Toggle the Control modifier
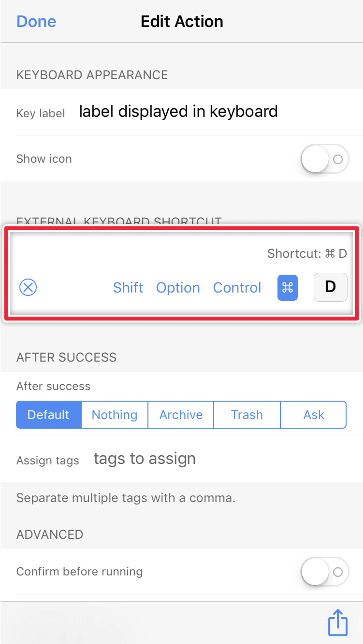363x644 pixels. (x=237, y=288)
